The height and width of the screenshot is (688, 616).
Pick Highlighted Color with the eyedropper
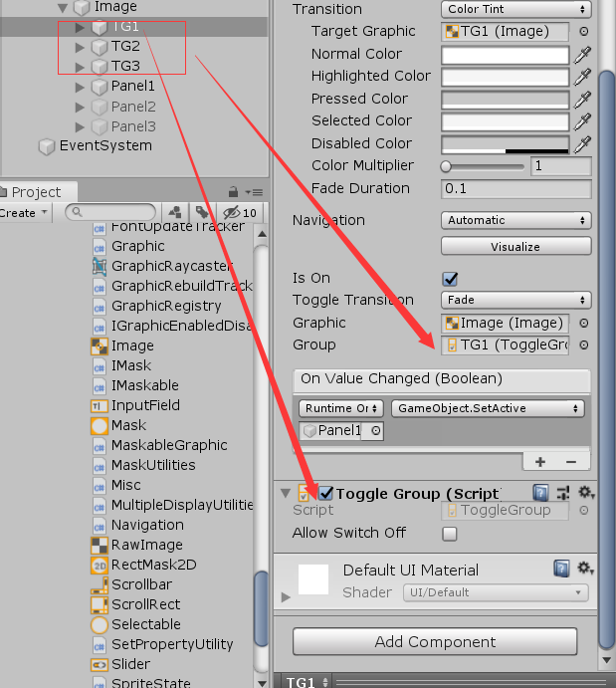click(582, 77)
